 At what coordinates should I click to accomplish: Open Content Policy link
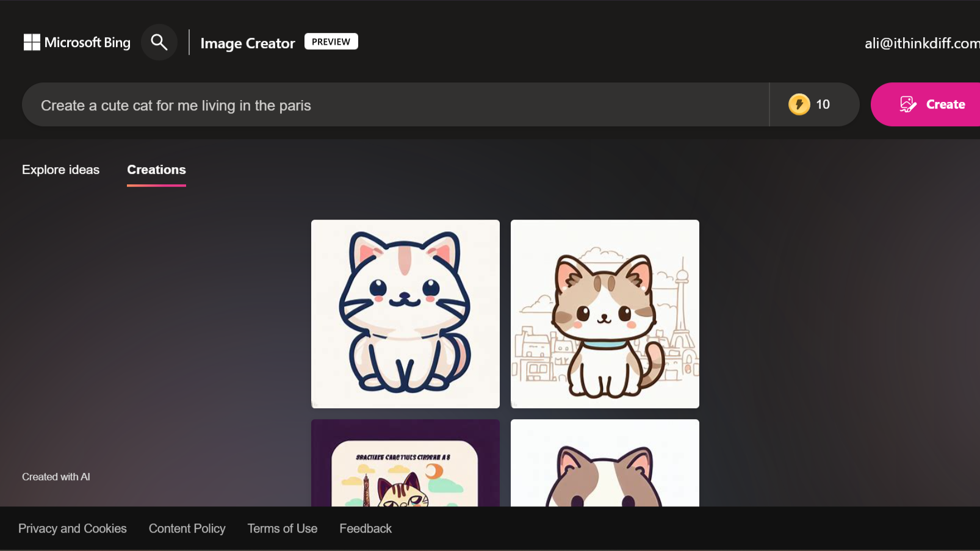(x=187, y=528)
